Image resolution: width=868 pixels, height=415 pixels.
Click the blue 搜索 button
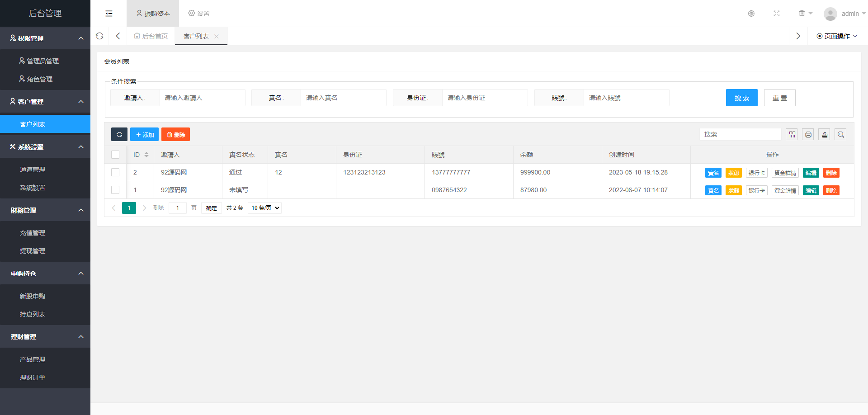coord(741,98)
